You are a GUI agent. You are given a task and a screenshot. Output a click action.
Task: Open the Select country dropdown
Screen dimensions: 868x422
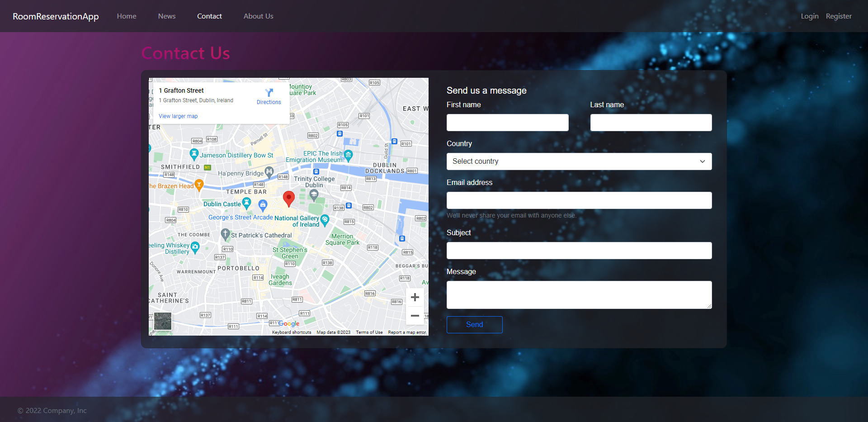[579, 161]
